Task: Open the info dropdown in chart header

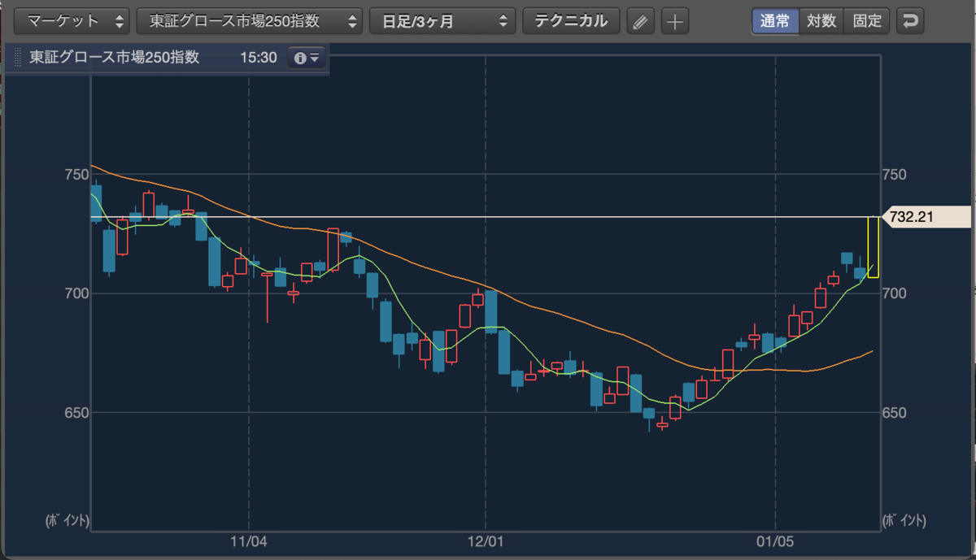Action: (307, 59)
